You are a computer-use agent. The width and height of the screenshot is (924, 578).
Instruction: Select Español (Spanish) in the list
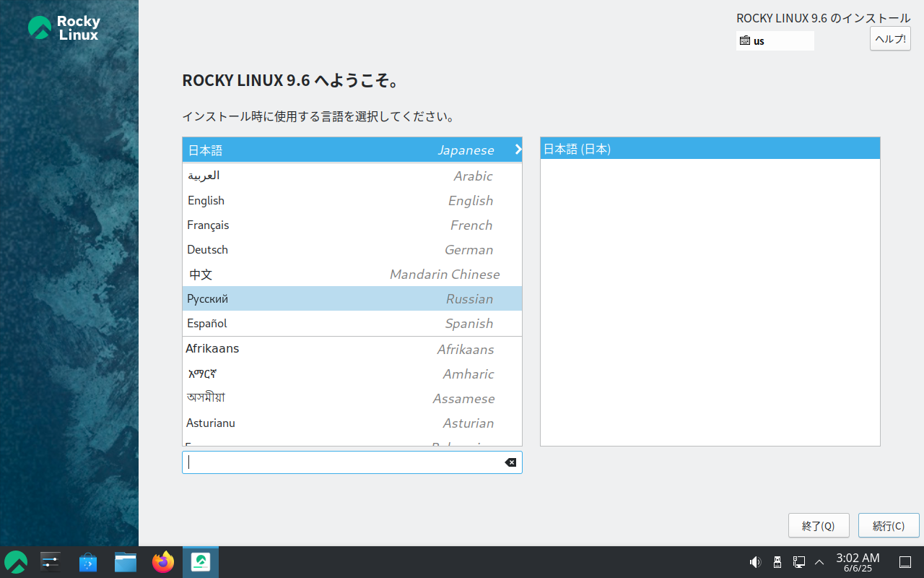click(352, 324)
